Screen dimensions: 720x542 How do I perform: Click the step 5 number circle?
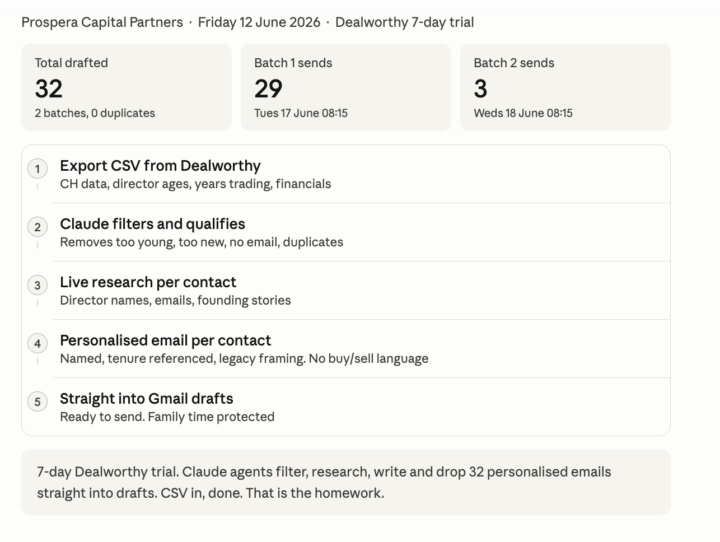pyautogui.click(x=38, y=402)
